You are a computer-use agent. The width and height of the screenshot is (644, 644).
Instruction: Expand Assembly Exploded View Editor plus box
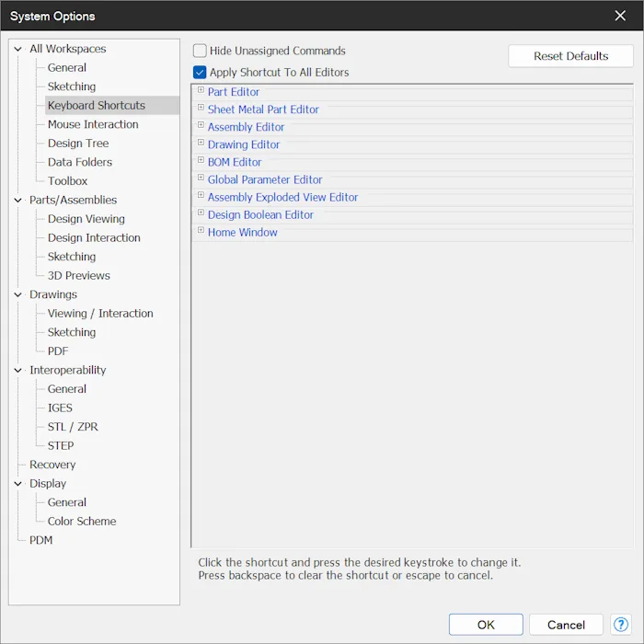tap(201, 195)
